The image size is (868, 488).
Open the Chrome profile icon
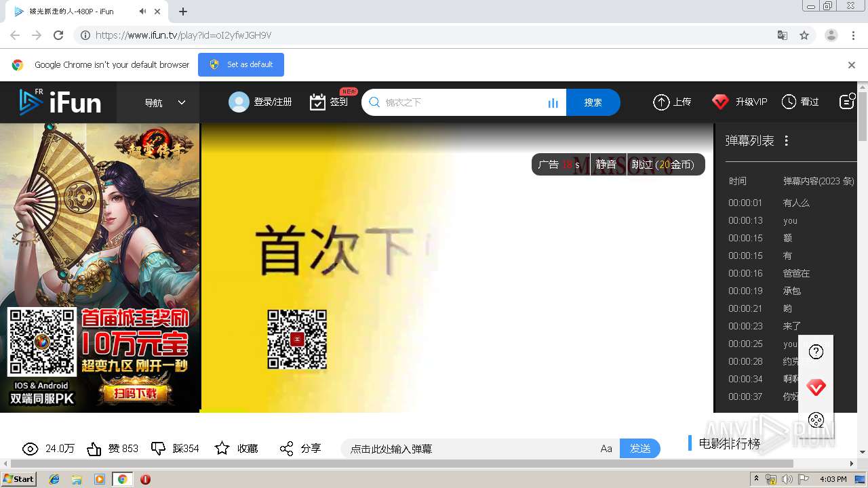[x=831, y=35]
